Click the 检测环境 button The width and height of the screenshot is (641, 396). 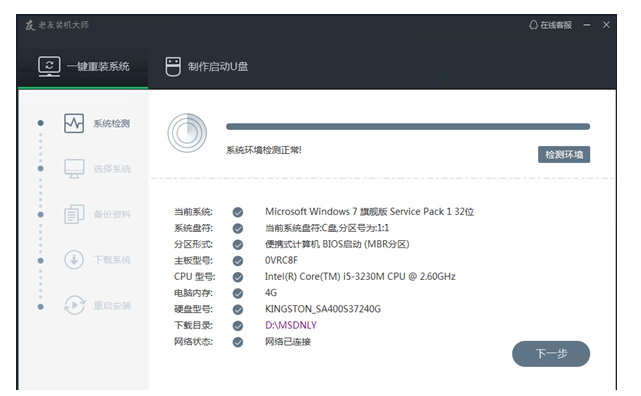(564, 154)
